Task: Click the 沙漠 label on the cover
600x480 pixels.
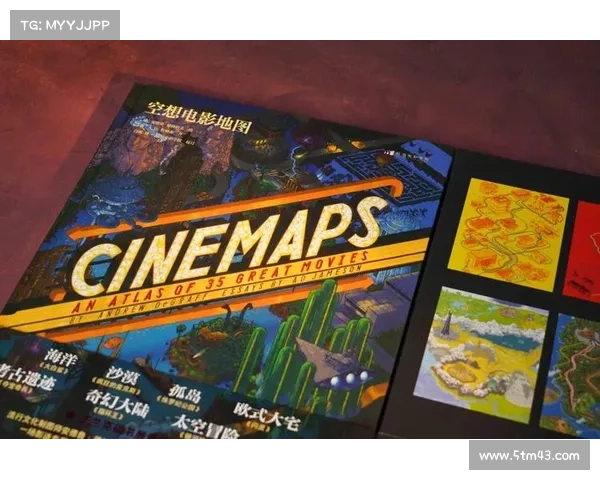Action: click(x=122, y=375)
